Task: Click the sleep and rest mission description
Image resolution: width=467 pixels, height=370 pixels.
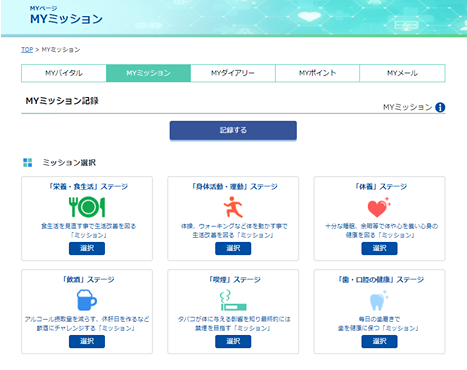Action: 381,231
